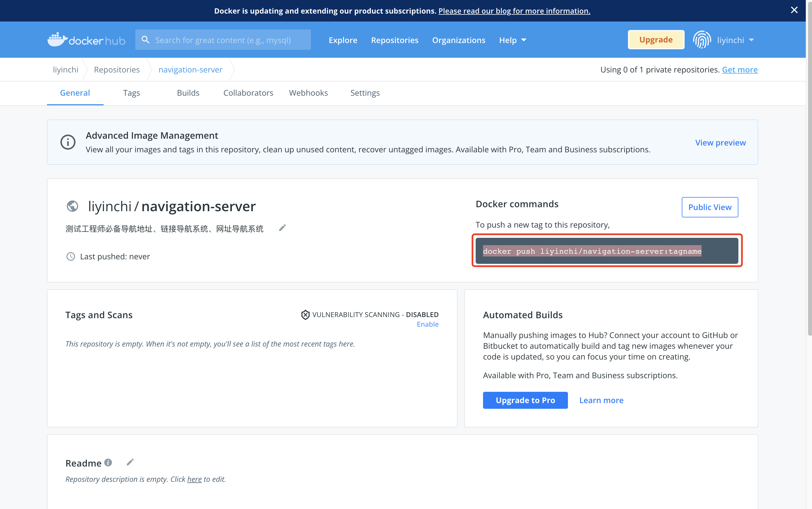Click the Public View button
Image resolution: width=812 pixels, height=509 pixels.
tap(710, 207)
